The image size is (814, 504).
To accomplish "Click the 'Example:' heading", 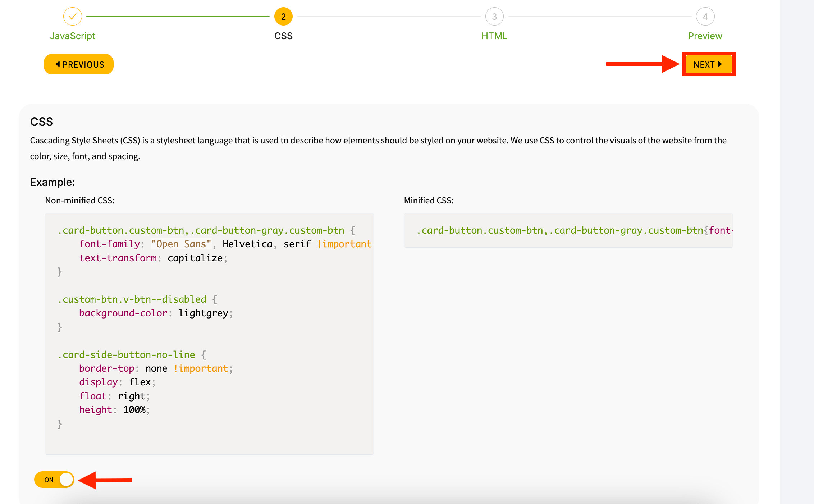I will coord(52,182).
